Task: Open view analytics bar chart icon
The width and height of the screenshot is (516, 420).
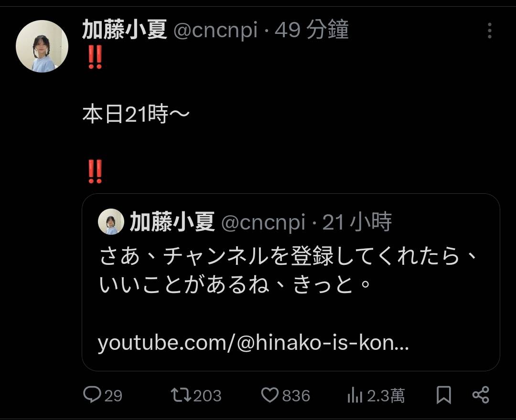Action: pyautogui.click(x=354, y=395)
